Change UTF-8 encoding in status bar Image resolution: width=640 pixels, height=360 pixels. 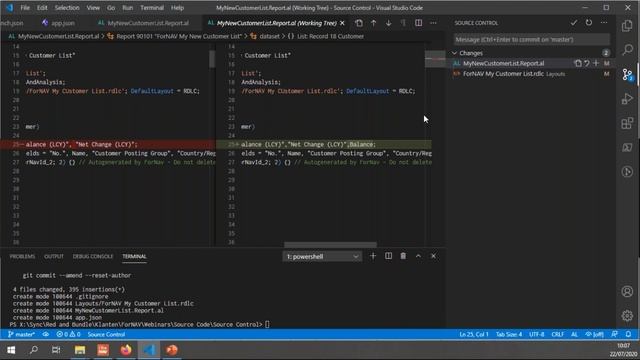pyautogui.click(x=536, y=334)
